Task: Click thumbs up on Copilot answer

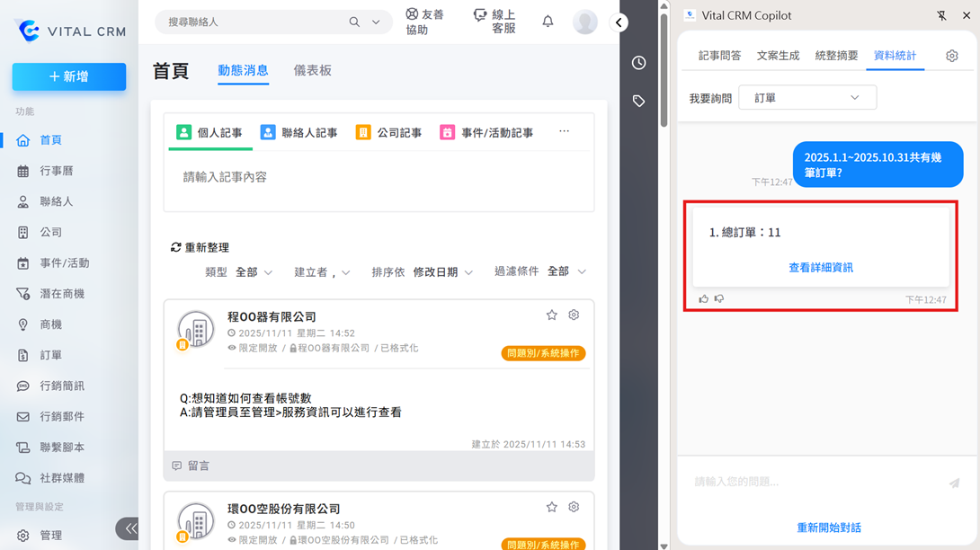Action: coord(704,299)
